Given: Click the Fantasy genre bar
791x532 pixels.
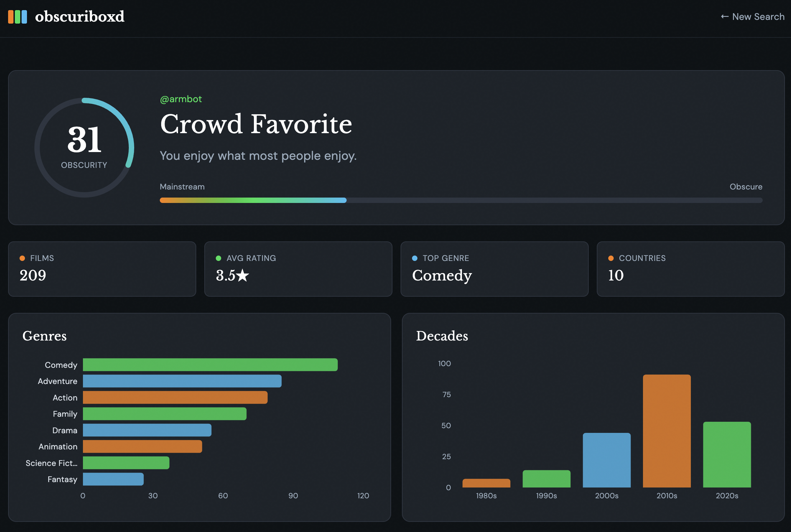Looking at the screenshot, I should point(113,479).
